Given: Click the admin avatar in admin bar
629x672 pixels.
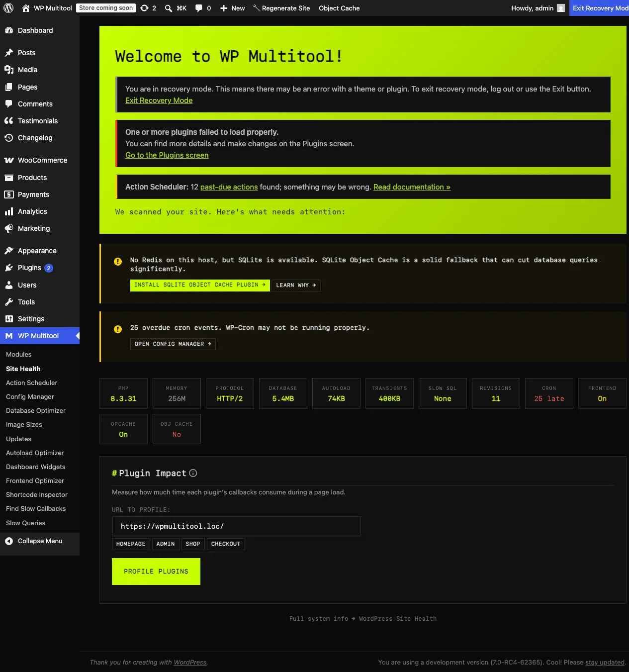Looking at the screenshot, I should pyautogui.click(x=561, y=8).
